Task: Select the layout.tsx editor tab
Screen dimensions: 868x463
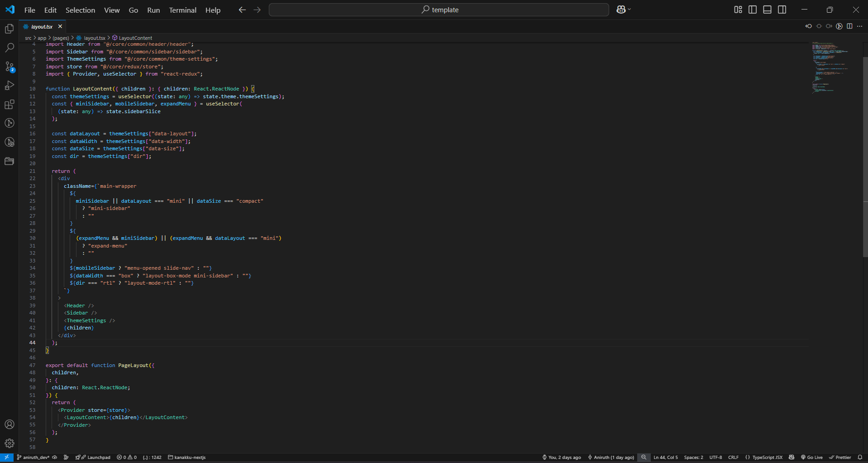Action: click(x=42, y=27)
